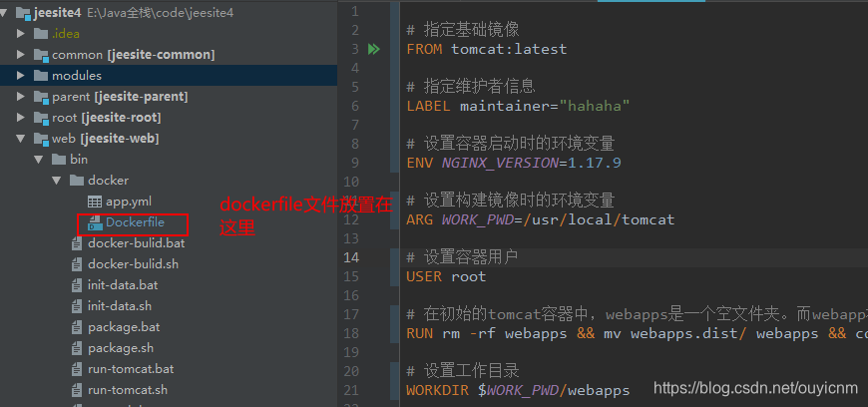The width and height of the screenshot is (868, 407).
Task: Click 'WORKDIR $WORK_PWD/webapps' code line
Action: (518, 390)
